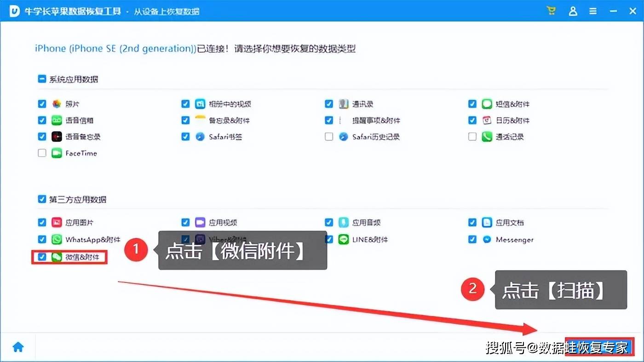Toggle the third-party app data group checkbox
The height and width of the screenshot is (362, 644).
(x=42, y=199)
